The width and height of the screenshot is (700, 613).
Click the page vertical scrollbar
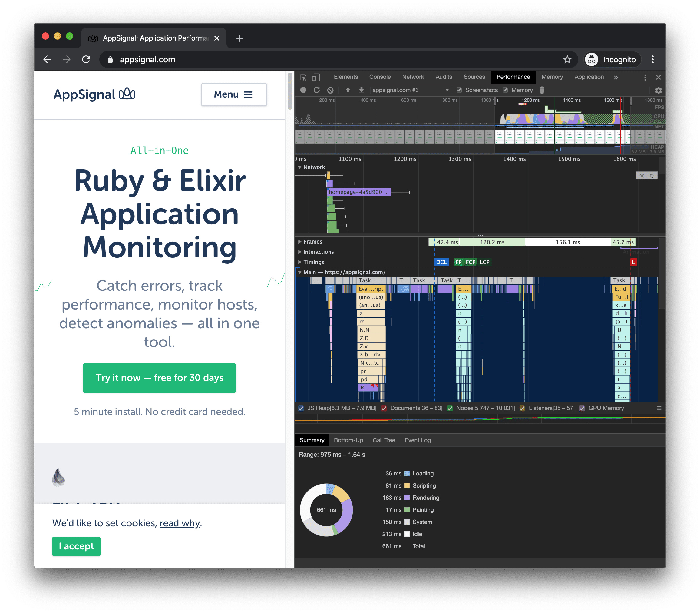click(290, 91)
